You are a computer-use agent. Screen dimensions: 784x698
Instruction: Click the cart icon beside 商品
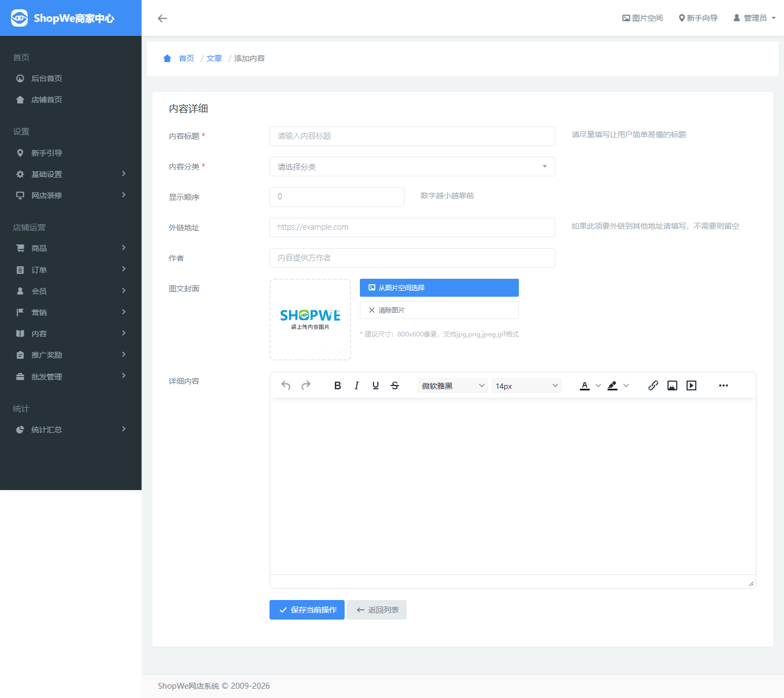pyautogui.click(x=20, y=248)
